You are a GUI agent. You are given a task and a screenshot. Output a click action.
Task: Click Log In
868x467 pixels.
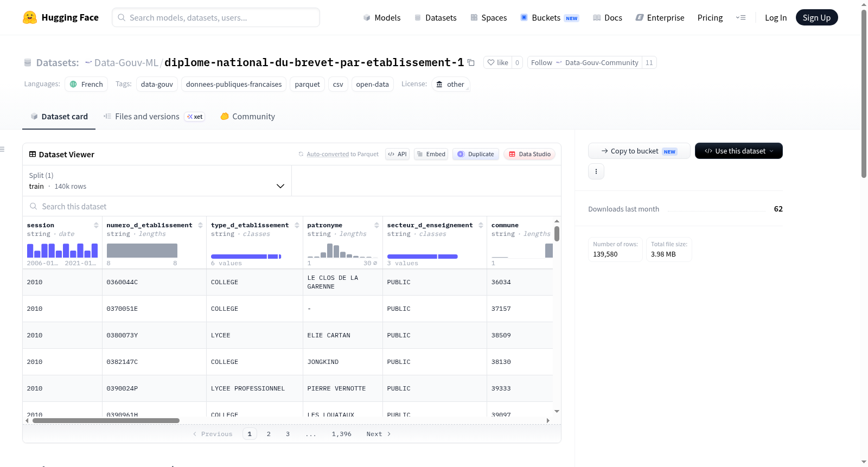[776, 17]
